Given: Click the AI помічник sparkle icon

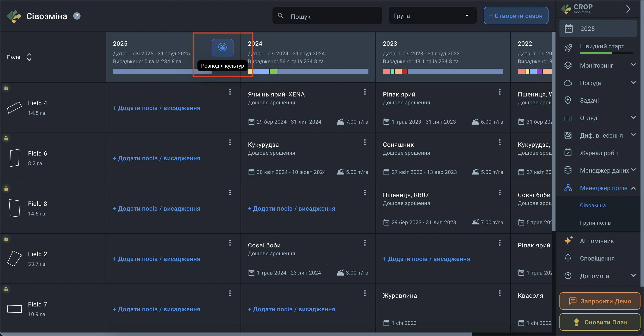Looking at the screenshot, I should pyautogui.click(x=568, y=241).
